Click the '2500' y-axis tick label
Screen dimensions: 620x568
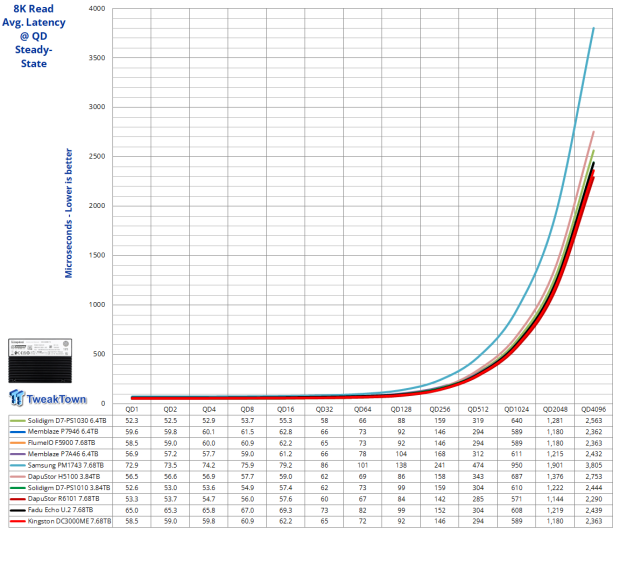97,156
